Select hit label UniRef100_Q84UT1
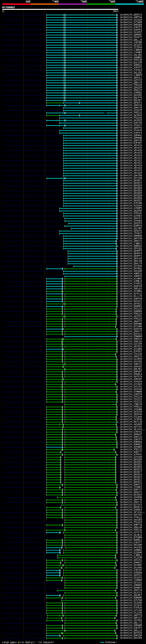The height and width of the screenshot is (644, 146). pos(131,103)
